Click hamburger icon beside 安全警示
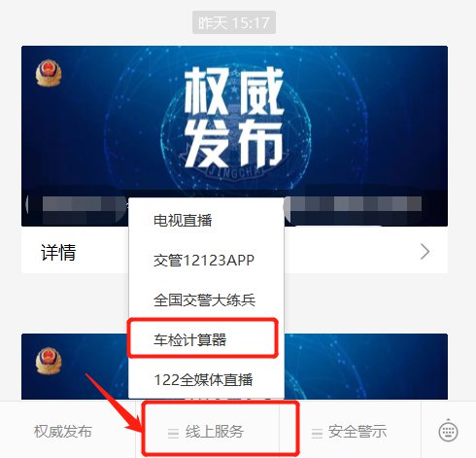The image size is (476, 458). pos(317,433)
